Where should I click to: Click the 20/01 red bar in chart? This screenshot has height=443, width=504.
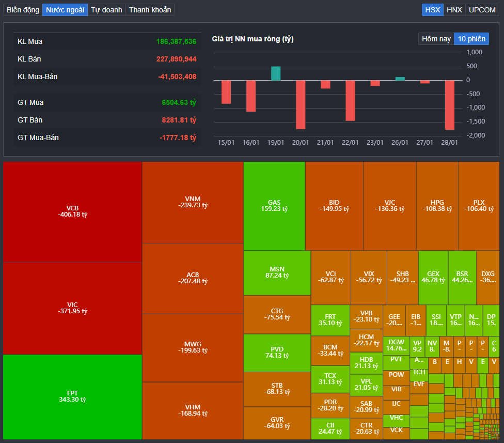(301, 104)
